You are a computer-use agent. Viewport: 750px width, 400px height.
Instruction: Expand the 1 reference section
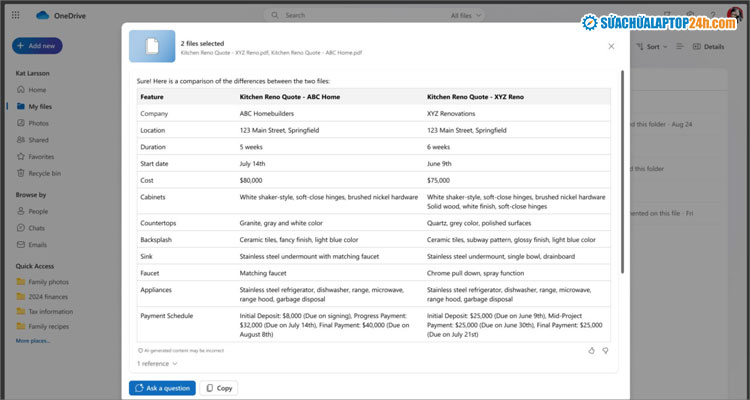coord(157,364)
